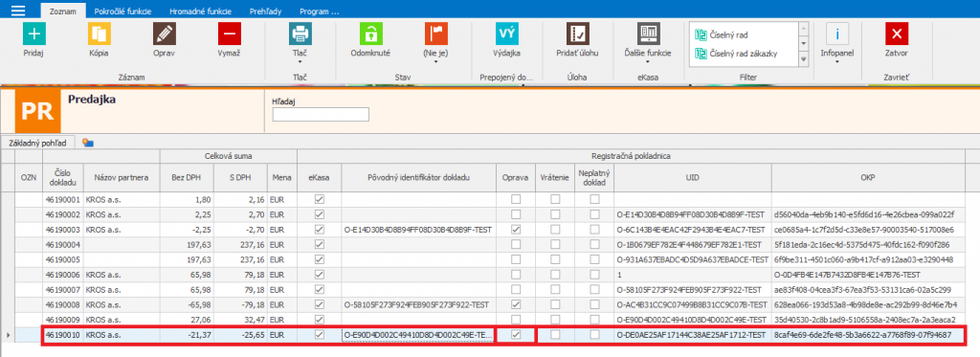Click the Tlač printer icon

pos(300,33)
